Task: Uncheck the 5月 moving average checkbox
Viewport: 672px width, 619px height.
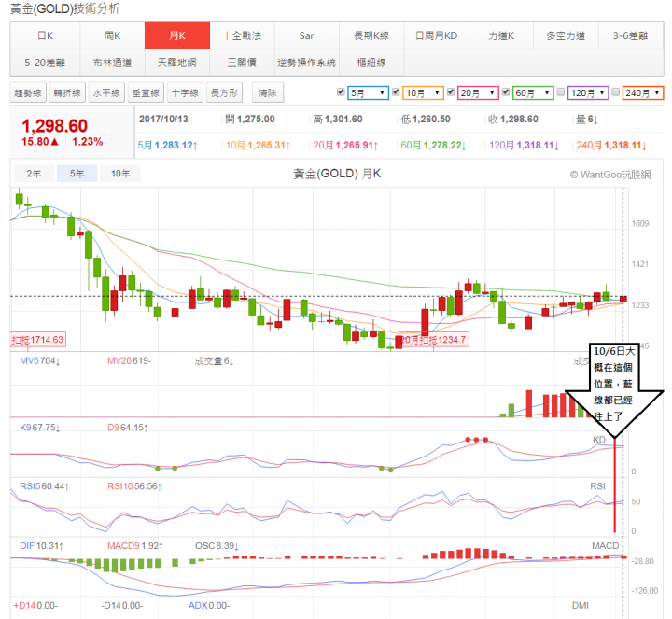Action: [342, 91]
